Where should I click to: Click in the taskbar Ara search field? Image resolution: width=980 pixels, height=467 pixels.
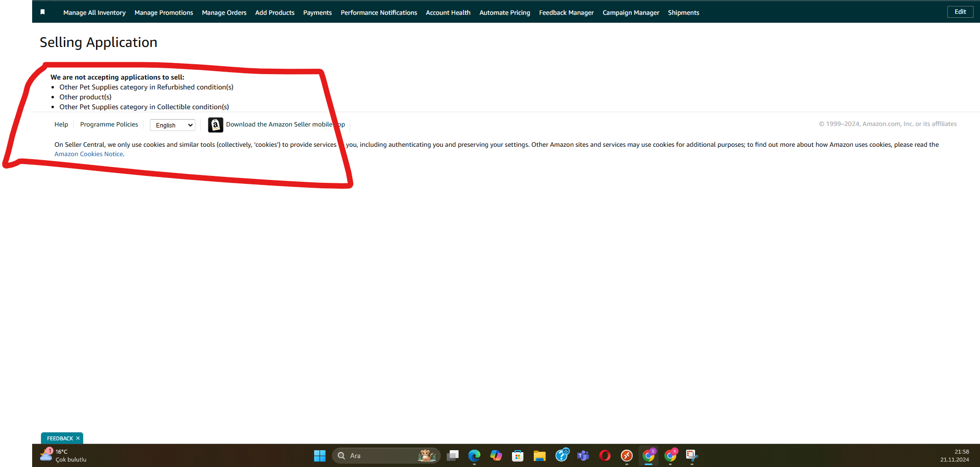[386, 456]
